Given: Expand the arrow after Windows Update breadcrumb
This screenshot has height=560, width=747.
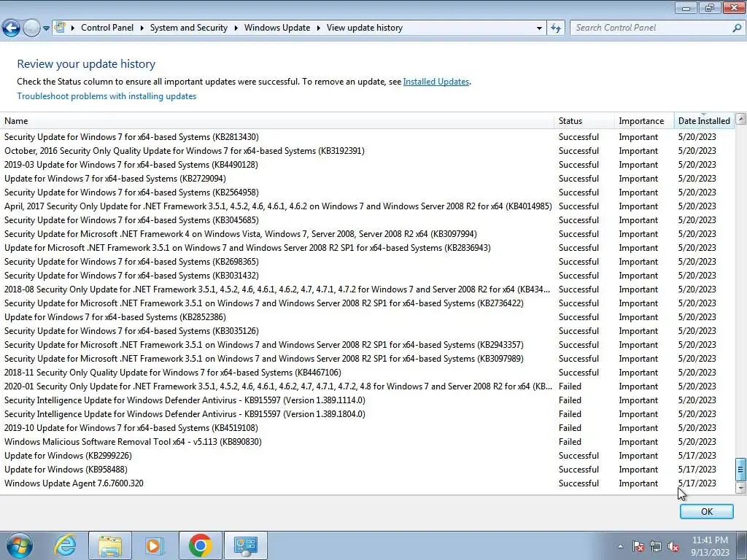Looking at the screenshot, I should [x=318, y=28].
